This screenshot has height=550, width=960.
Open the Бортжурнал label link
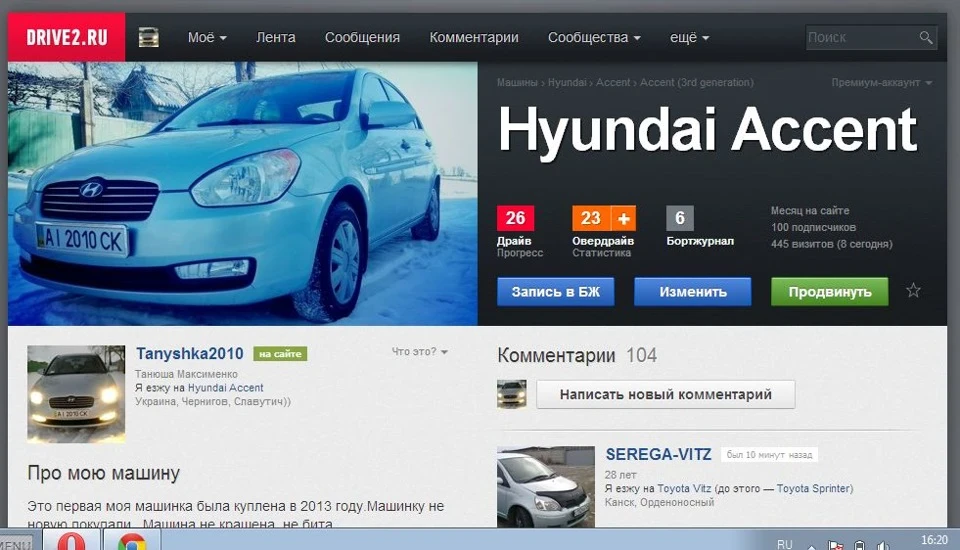coord(700,241)
